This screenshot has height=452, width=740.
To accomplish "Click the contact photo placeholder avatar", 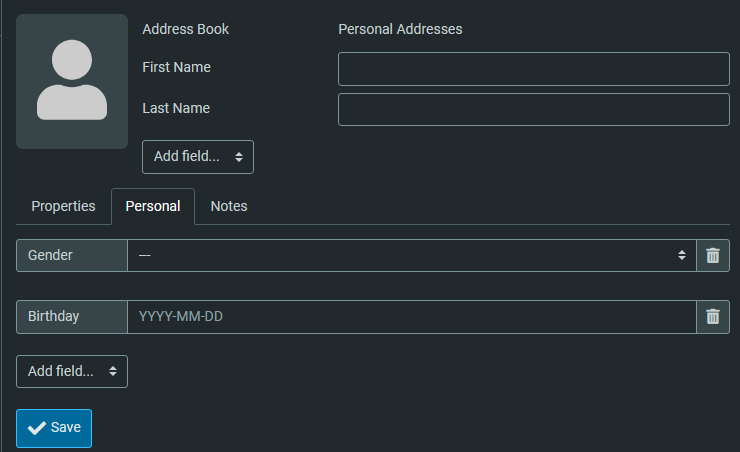I will tap(72, 82).
